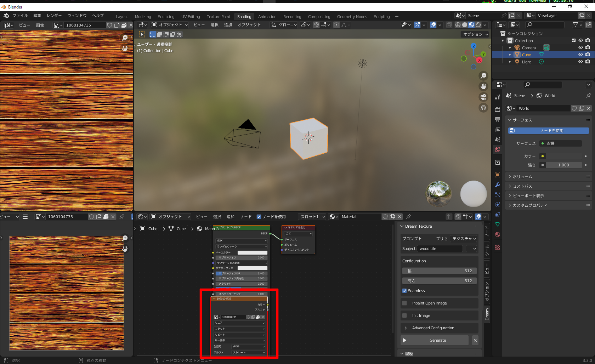Click the filter funnel icon in the outliner
The height and width of the screenshot is (364, 595).
coord(576,25)
